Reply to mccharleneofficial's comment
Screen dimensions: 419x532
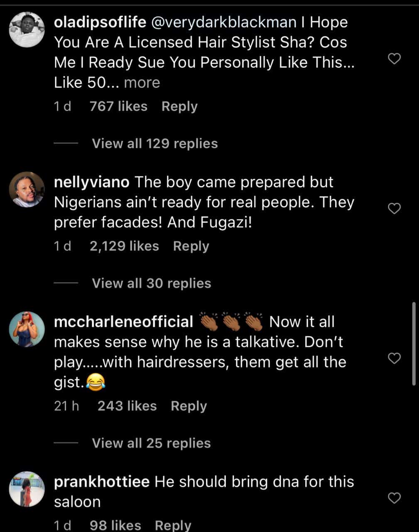(x=189, y=406)
